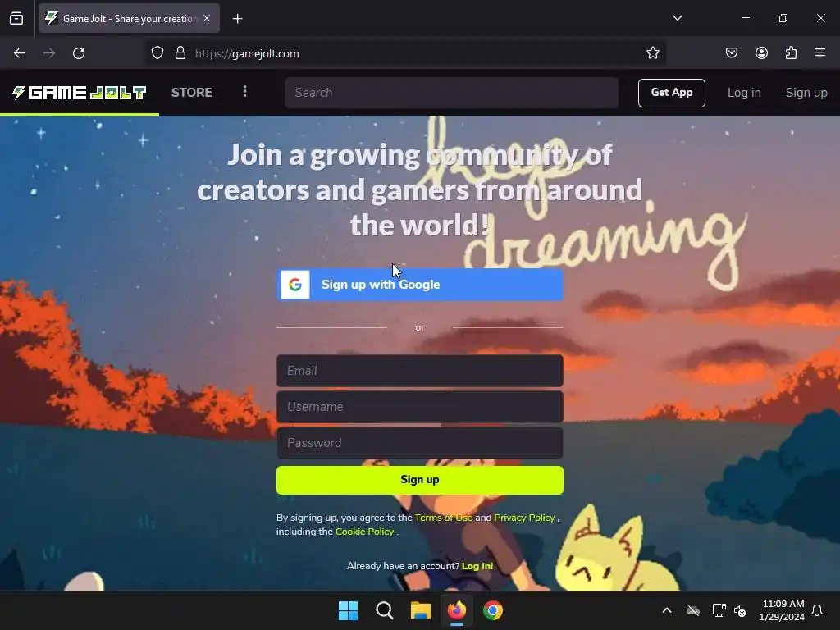Screen dimensions: 840x630
Task: Click the Get App button
Action: click(x=671, y=93)
